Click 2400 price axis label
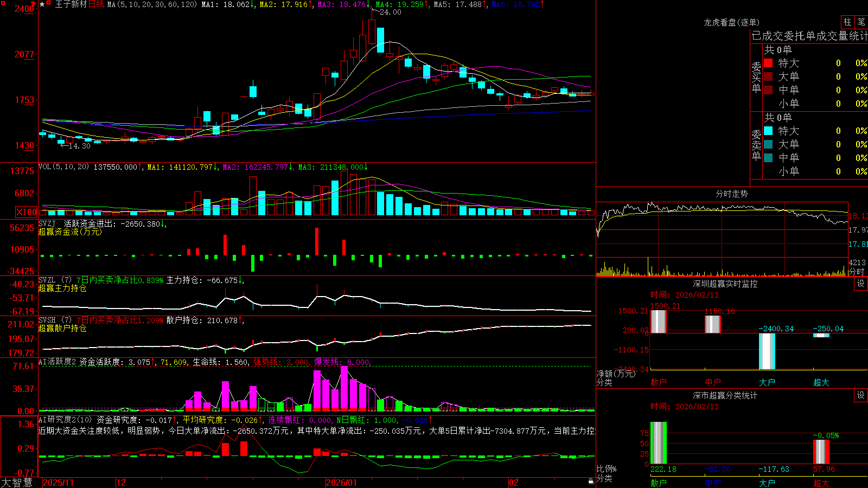 tap(24, 9)
